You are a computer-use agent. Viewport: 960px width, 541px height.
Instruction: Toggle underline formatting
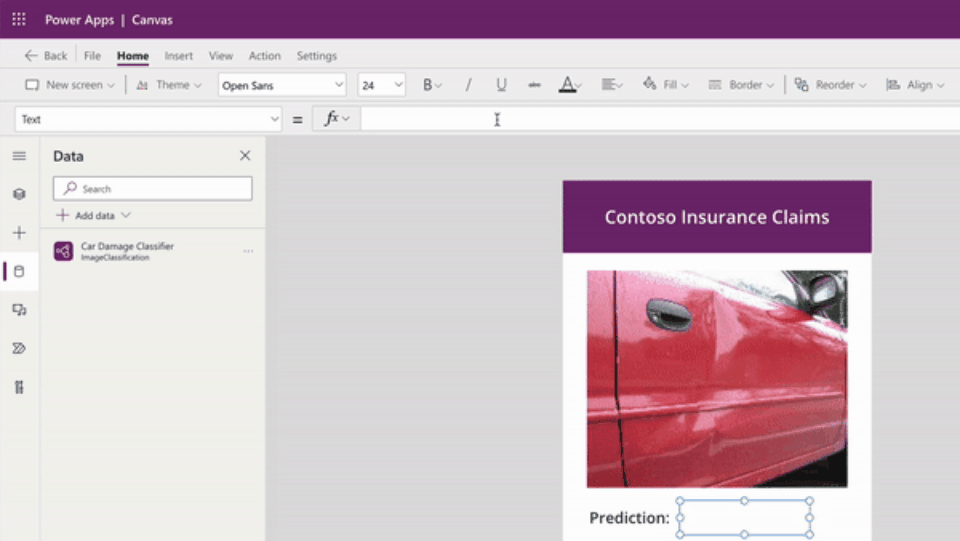tap(501, 85)
